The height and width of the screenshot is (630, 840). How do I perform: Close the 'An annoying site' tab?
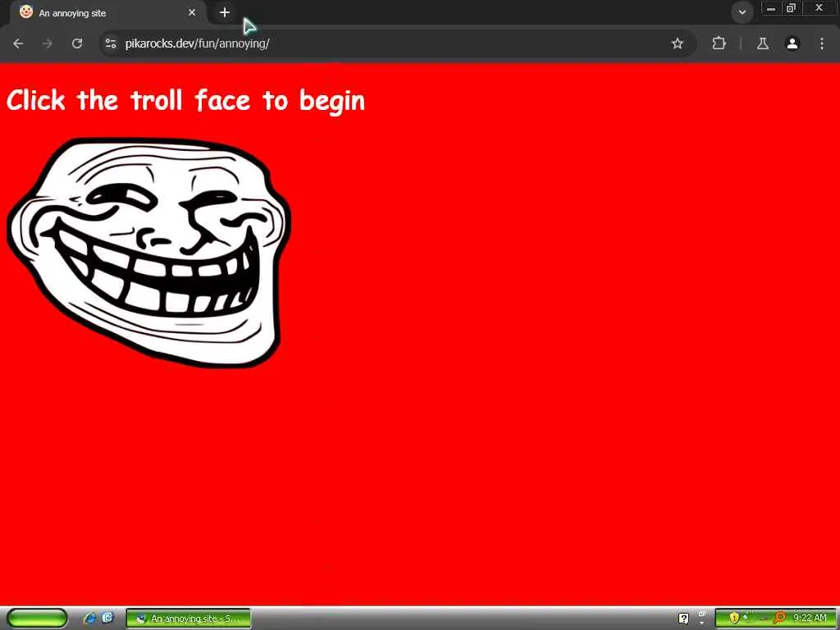(x=192, y=12)
